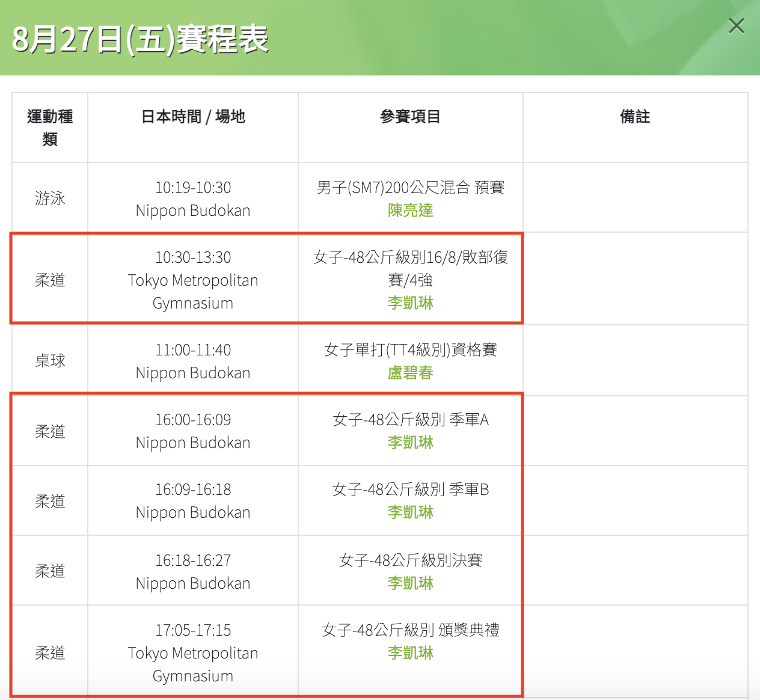The width and height of the screenshot is (760, 700).
Task: Select the 桌球 sport cell
Action: click(x=50, y=361)
